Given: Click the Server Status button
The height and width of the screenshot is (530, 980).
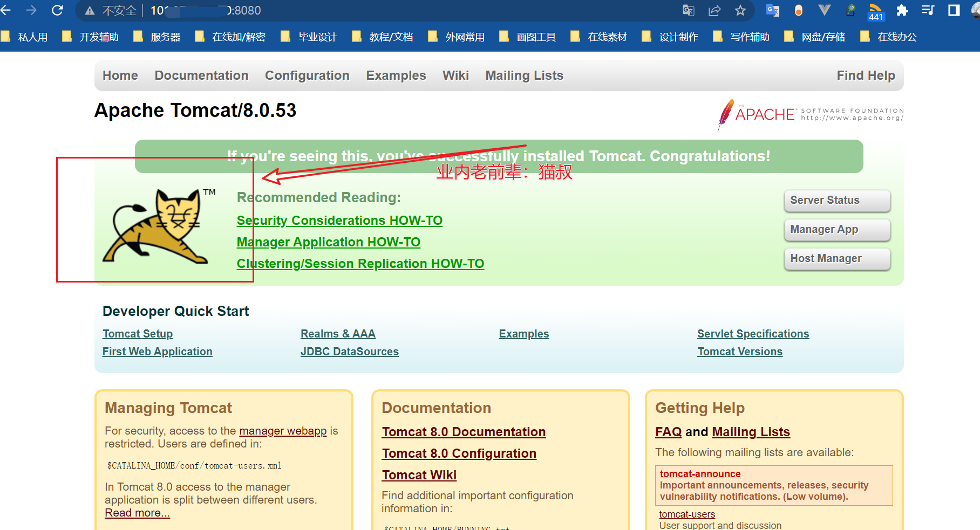Looking at the screenshot, I should pyautogui.click(x=837, y=201).
